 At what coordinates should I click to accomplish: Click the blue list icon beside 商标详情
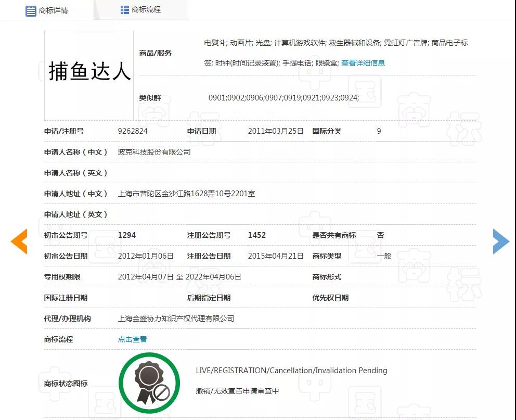click(x=31, y=11)
